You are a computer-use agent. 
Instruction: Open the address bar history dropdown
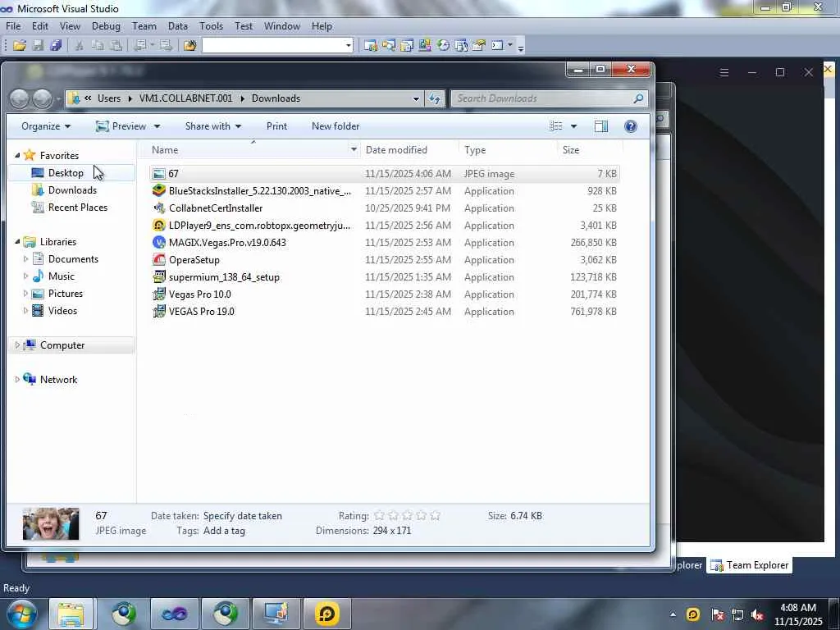pyautogui.click(x=416, y=98)
